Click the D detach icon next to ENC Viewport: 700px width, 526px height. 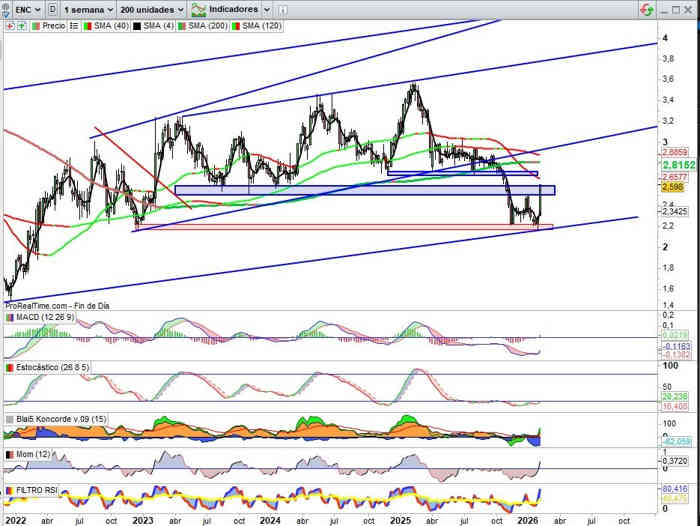click(x=52, y=9)
